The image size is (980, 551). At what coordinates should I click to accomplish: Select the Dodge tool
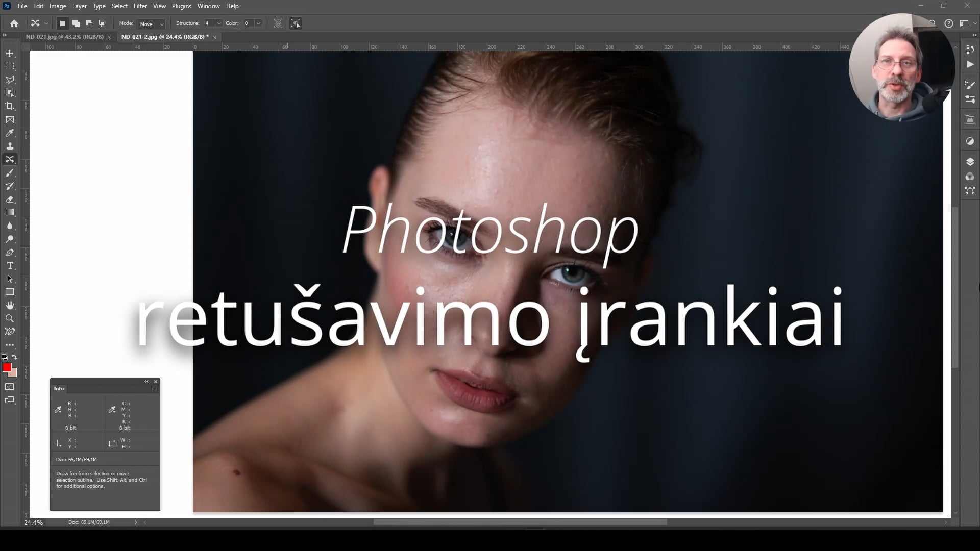tap(10, 239)
